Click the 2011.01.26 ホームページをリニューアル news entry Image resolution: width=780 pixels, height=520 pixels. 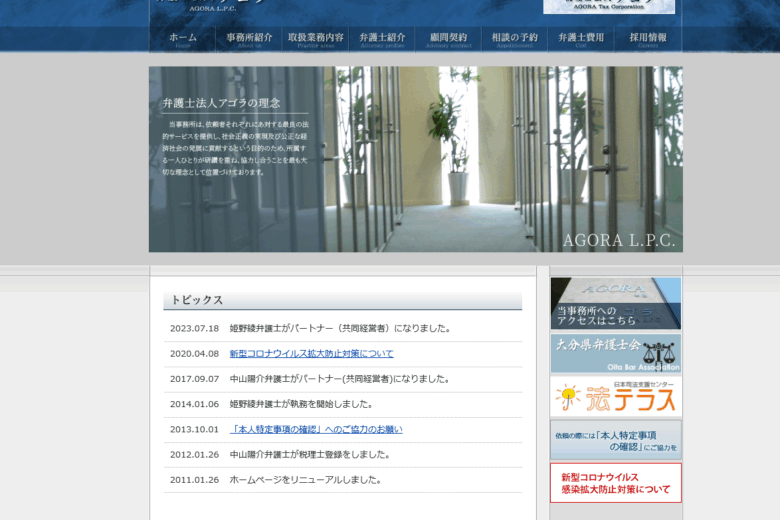pyautogui.click(x=305, y=480)
